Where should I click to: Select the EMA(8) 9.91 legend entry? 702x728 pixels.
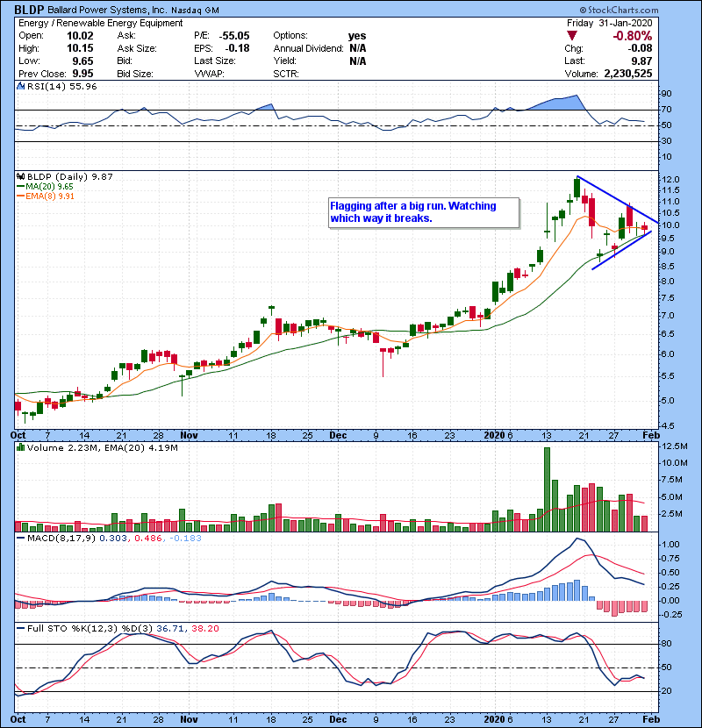(x=46, y=196)
